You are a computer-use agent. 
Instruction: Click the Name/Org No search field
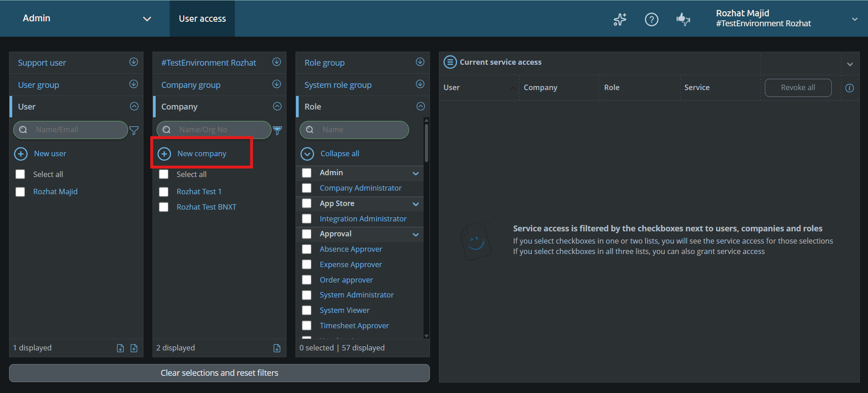(214, 130)
